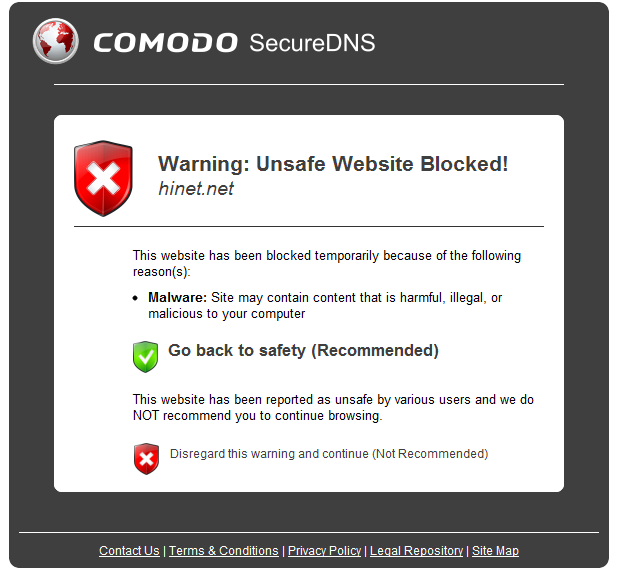Image resolution: width=618 pixels, height=573 pixels.
Task: Click the bullet point before Malware
Action: point(135,298)
